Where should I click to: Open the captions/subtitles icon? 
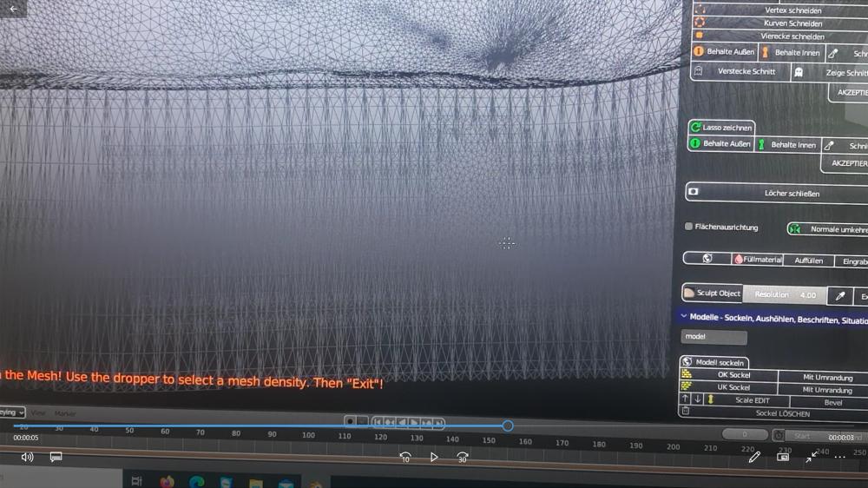[56, 457]
